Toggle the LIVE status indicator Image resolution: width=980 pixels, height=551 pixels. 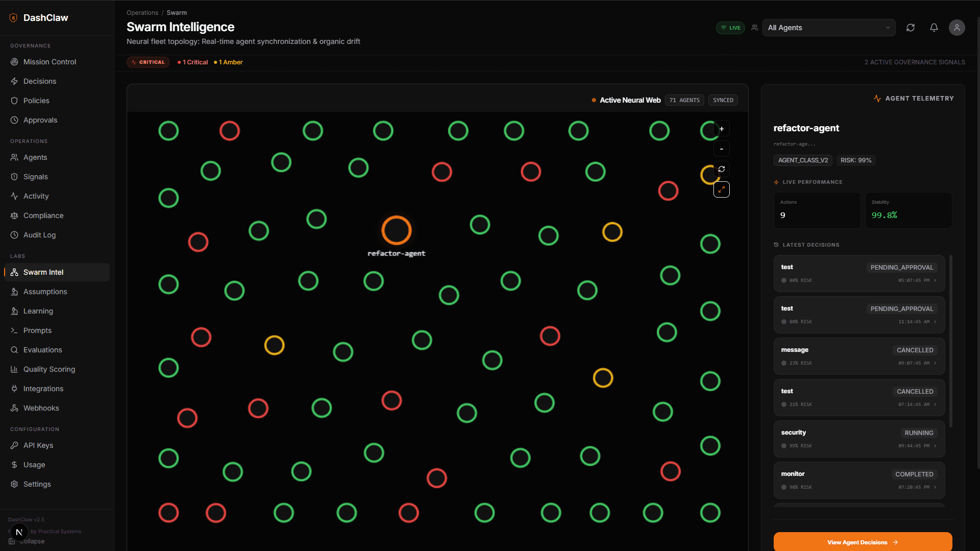[730, 28]
